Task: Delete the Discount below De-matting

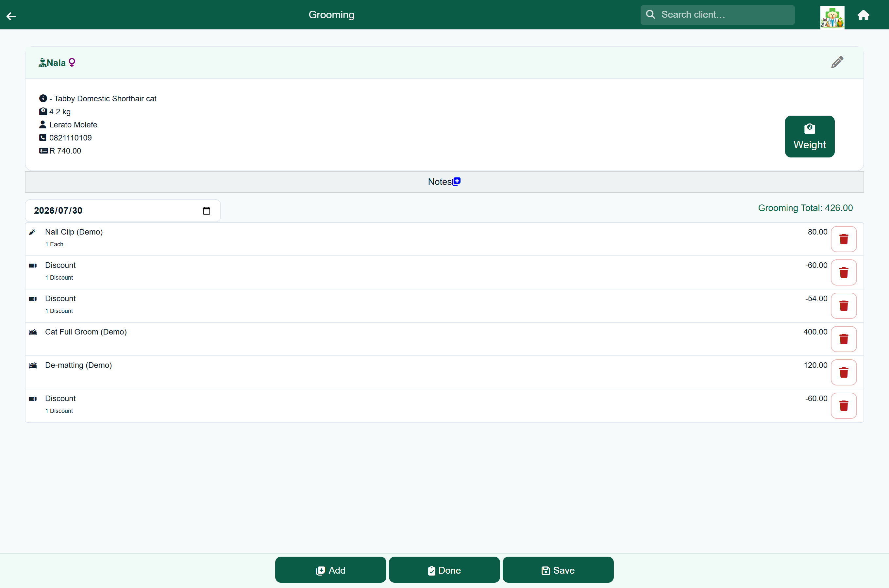Action: pos(844,406)
